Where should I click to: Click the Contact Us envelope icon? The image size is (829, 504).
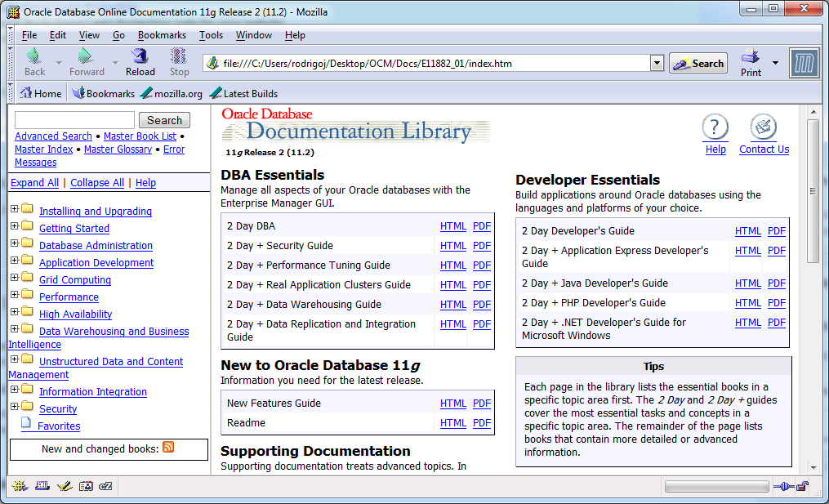click(x=764, y=127)
